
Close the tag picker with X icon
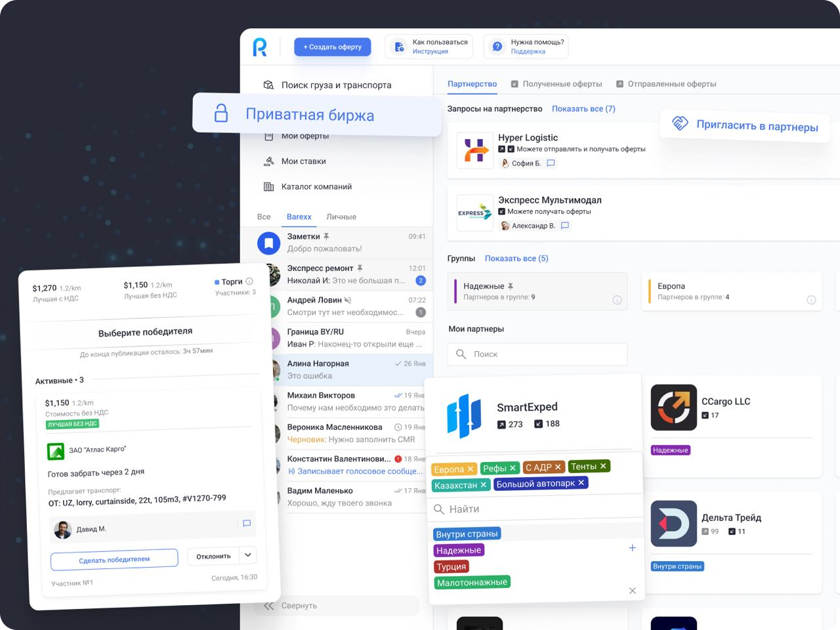632,591
